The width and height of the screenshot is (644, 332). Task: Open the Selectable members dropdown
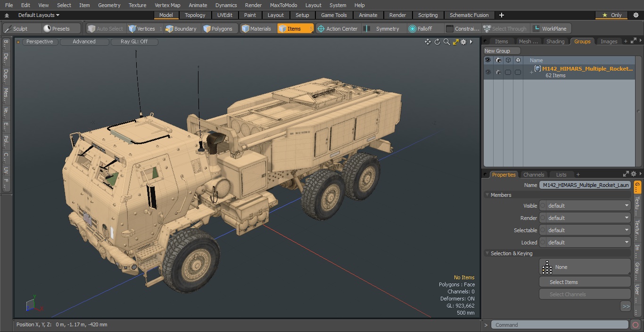click(585, 230)
